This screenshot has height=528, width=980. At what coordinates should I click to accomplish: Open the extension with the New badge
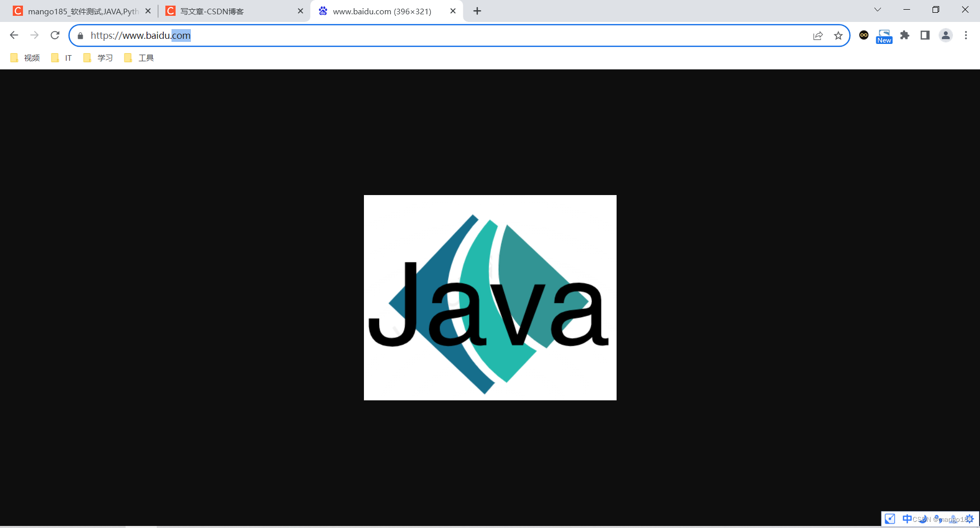(884, 36)
